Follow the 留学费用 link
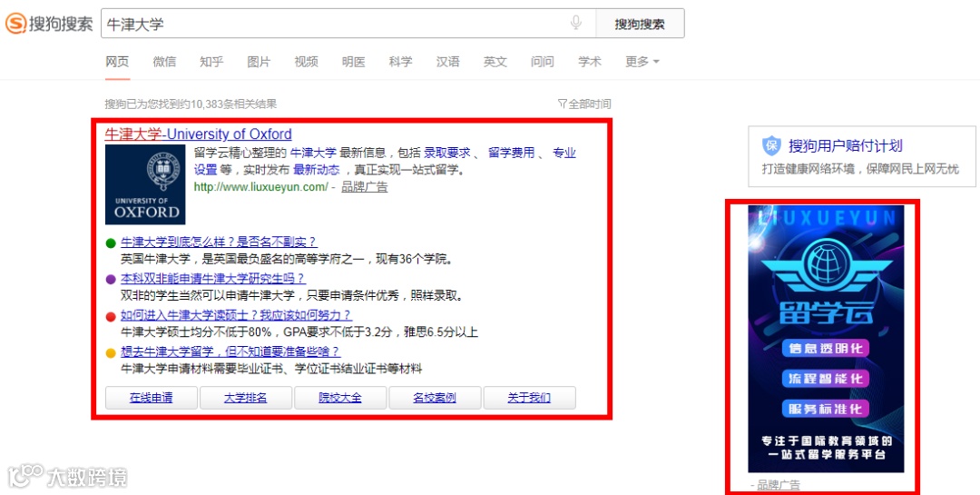The image size is (980, 495). 511,153
